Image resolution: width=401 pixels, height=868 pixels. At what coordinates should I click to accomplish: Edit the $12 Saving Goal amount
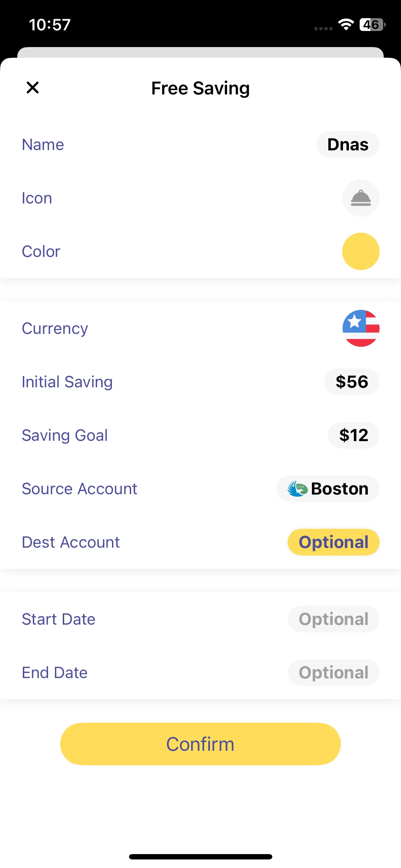click(353, 435)
